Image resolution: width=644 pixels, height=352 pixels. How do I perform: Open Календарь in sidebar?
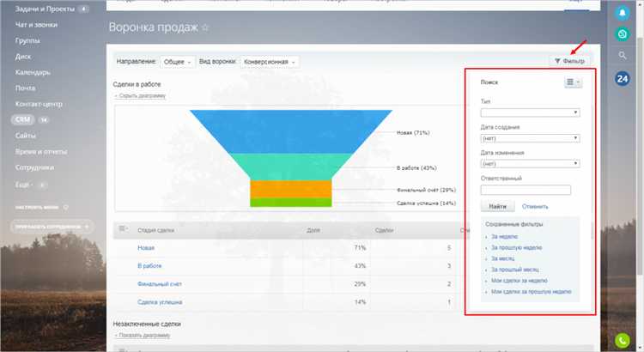[x=33, y=72]
